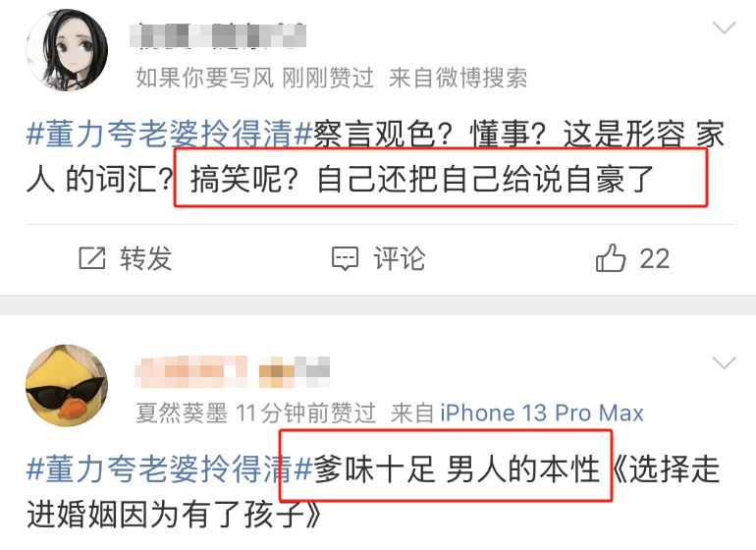Tap the blurred badge beside second username
756x550 pixels.
coord(295,371)
